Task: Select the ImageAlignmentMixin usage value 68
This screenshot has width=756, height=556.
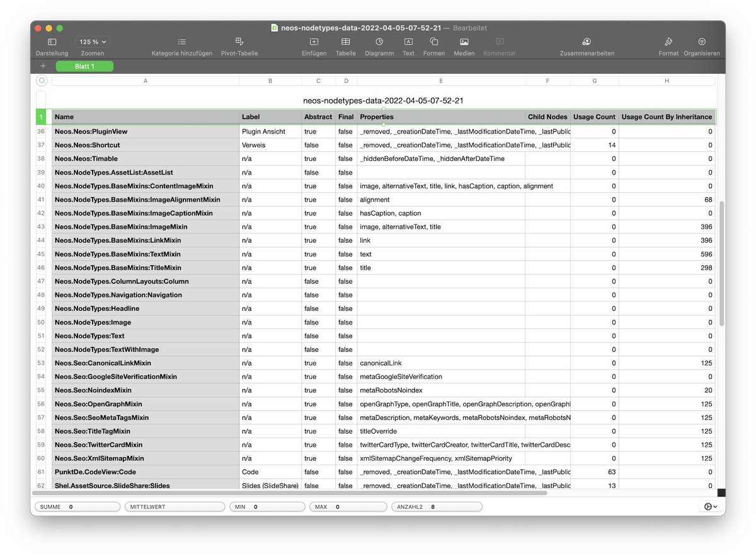Action: tap(667, 200)
